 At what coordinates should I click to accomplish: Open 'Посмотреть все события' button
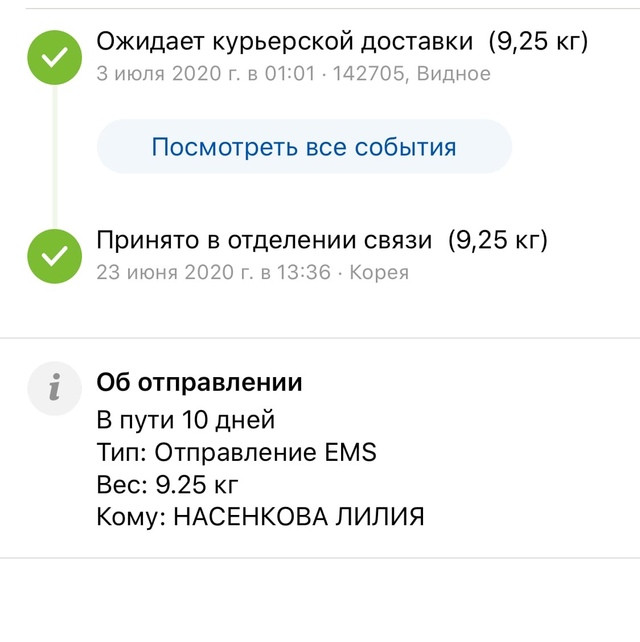(x=304, y=147)
